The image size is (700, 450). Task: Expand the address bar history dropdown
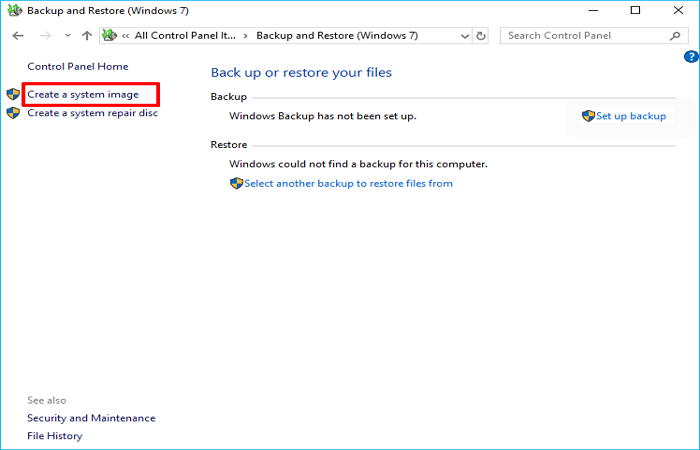(465, 36)
